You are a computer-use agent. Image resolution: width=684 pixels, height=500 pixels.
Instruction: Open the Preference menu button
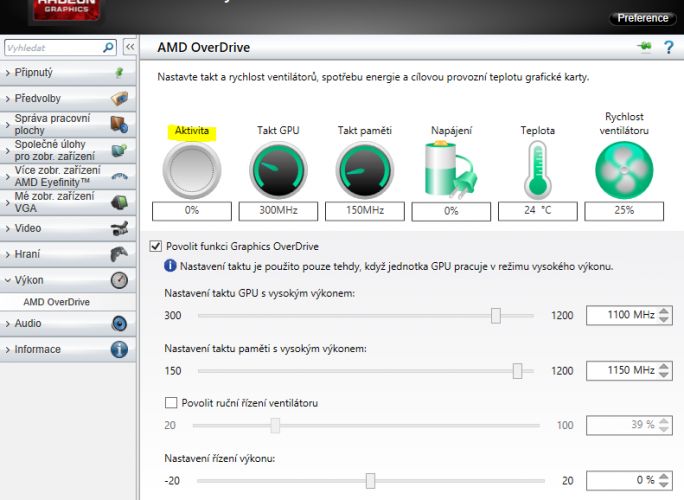tap(643, 18)
